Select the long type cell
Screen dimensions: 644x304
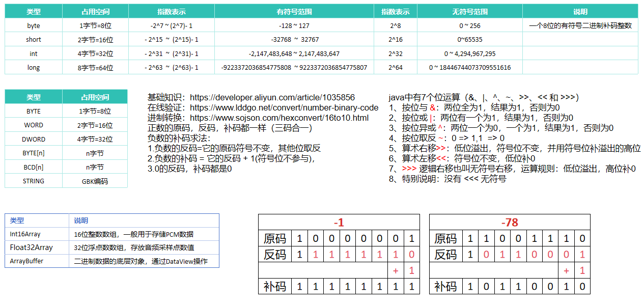coord(34,67)
